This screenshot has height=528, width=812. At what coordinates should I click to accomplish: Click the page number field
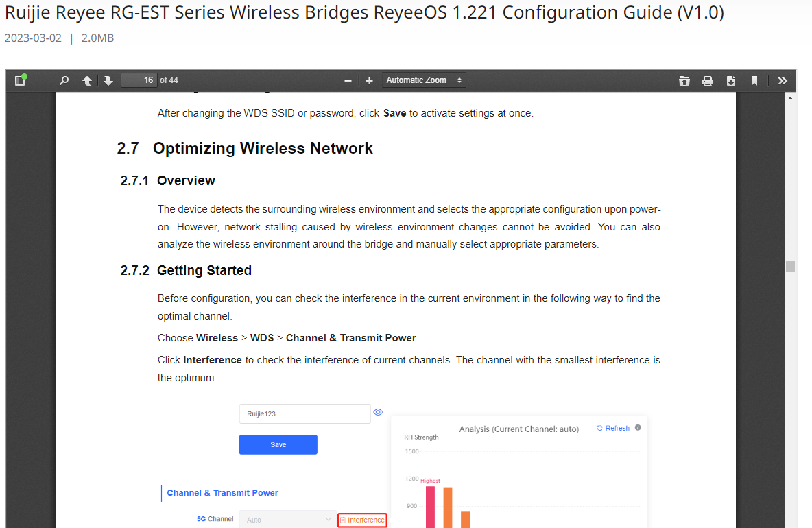(139, 80)
